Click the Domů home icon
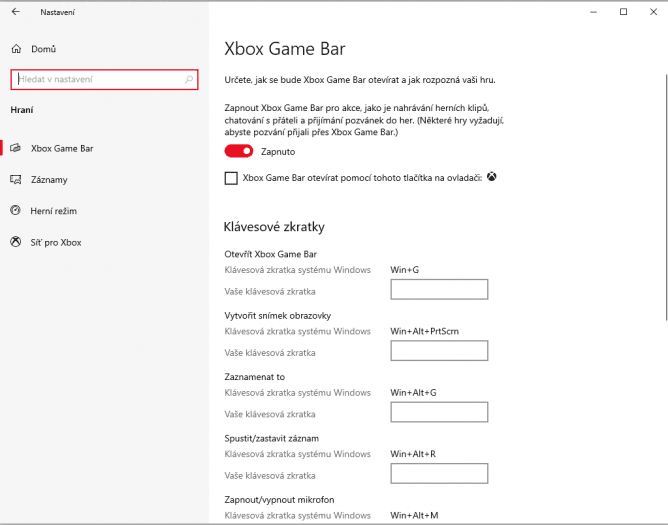 (x=16, y=49)
